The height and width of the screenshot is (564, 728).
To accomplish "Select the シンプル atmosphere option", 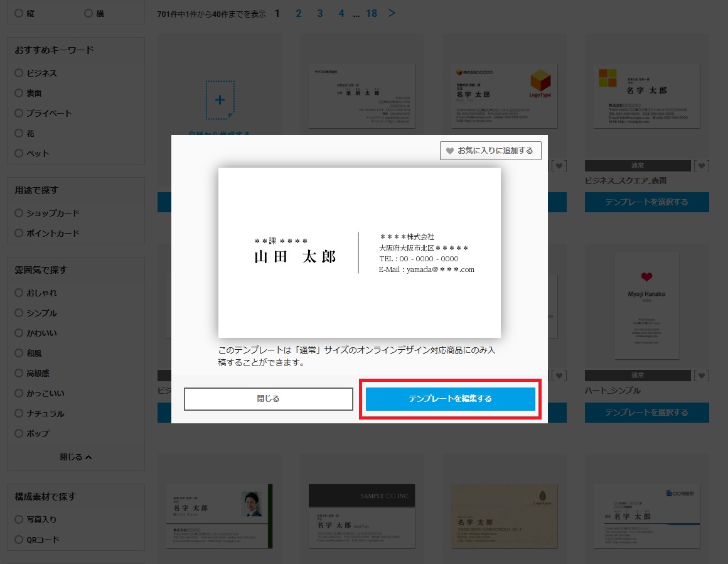I will coord(19,313).
